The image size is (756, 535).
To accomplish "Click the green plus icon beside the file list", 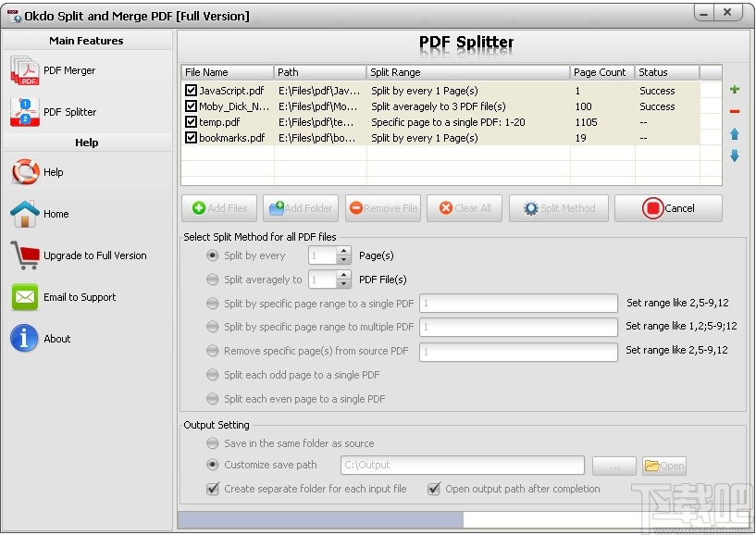I will tap(734, 89).
